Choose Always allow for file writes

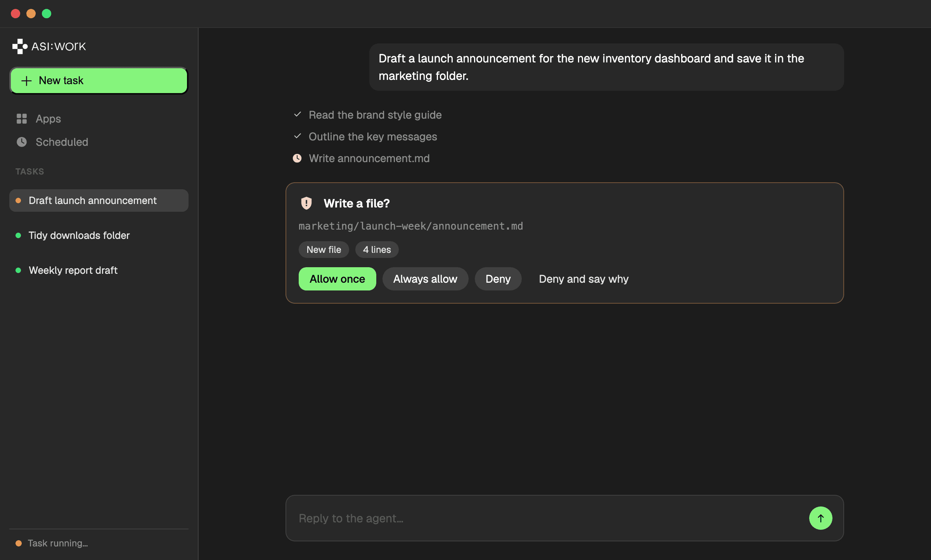pyautogui.click(x=425, y=279)
